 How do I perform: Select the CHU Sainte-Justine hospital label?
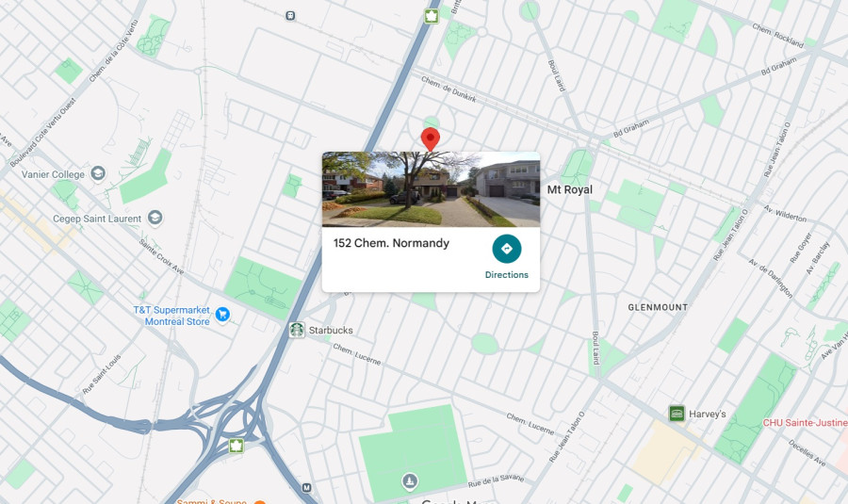click(x=806, y=422)
